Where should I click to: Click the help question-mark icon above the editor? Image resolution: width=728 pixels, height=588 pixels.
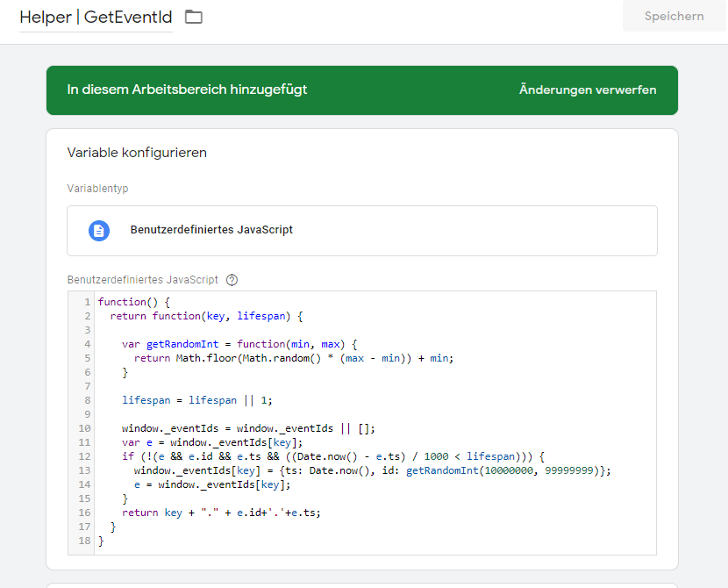pyautogui.click(x=232, y=280)
